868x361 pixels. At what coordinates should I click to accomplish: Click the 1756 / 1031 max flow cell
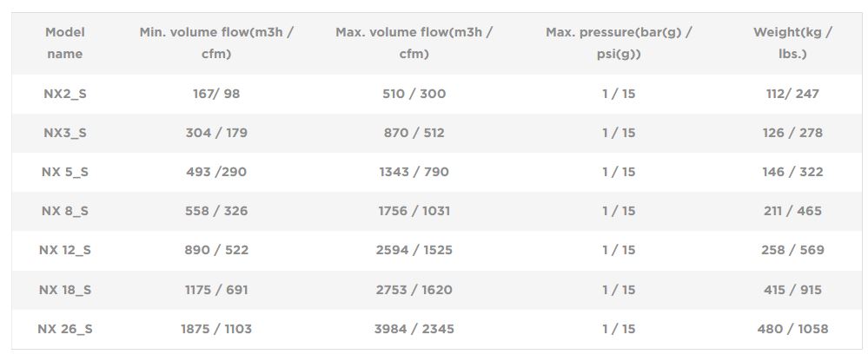pos(414,211)
